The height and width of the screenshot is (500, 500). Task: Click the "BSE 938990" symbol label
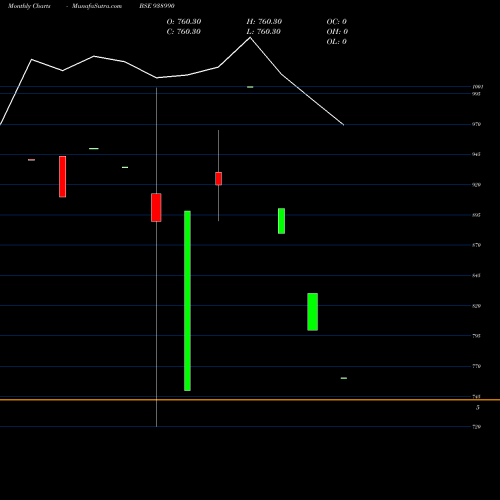(157, 6)
